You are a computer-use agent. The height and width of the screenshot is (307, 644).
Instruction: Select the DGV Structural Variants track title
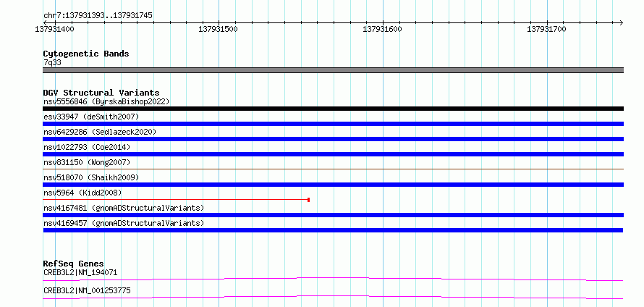coord(101,93)
